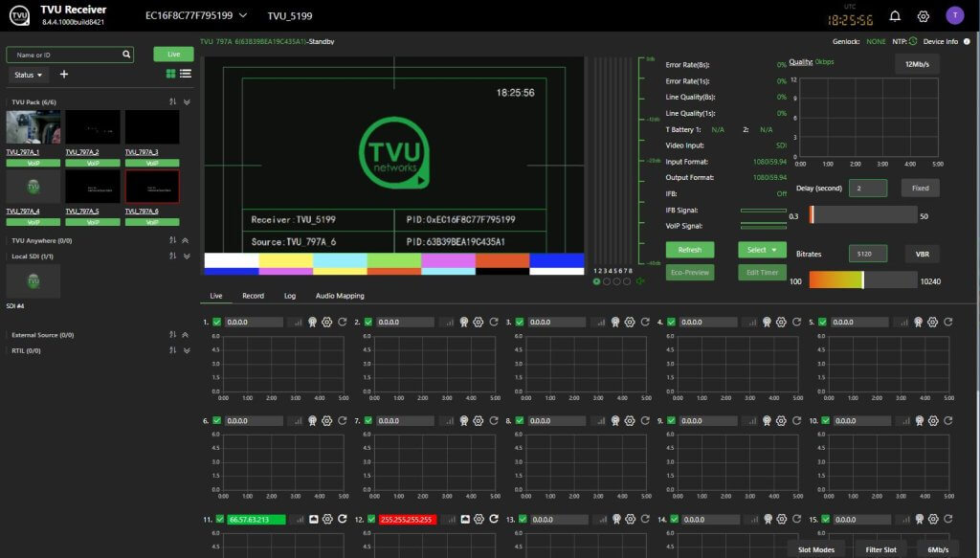The height and width of the screenshot is (558, 980).
Task: Open the notifications bell
Action: (x=895, y=16)
